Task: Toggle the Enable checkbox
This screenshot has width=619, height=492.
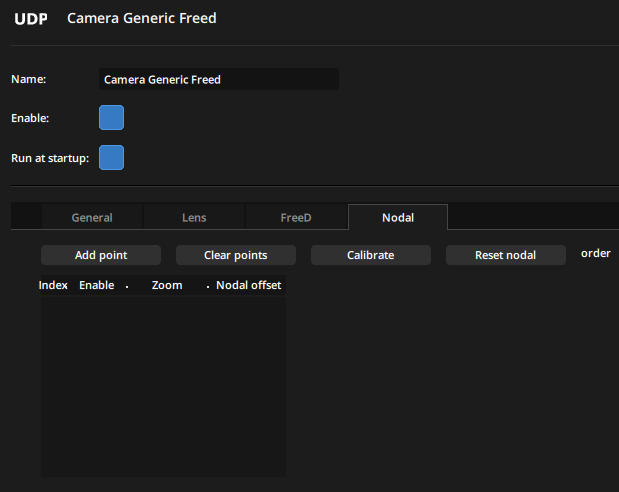Action: [111, 118]
